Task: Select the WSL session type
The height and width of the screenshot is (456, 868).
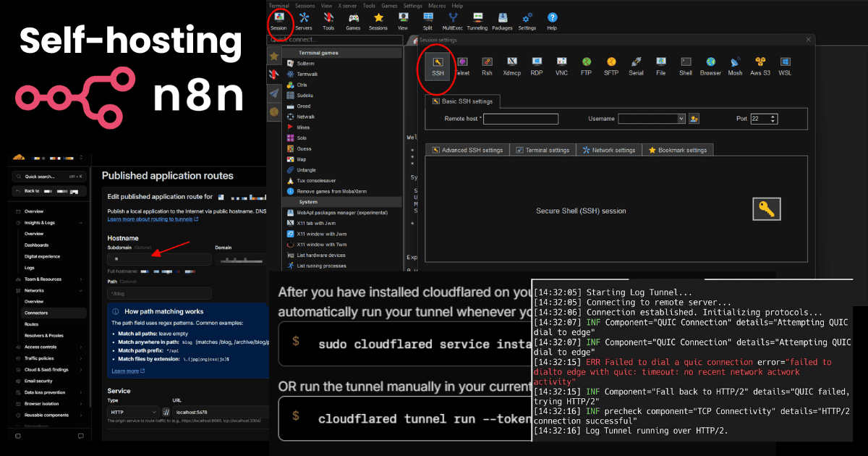Action: tap(785, 66)
